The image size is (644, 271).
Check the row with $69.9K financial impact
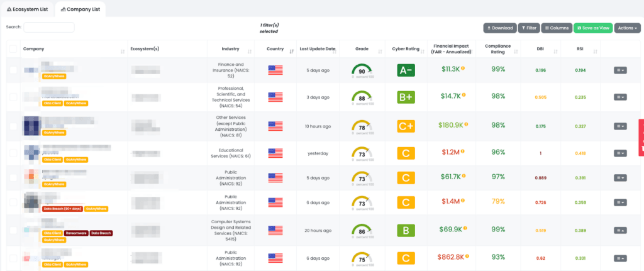(x=13, y=230)
